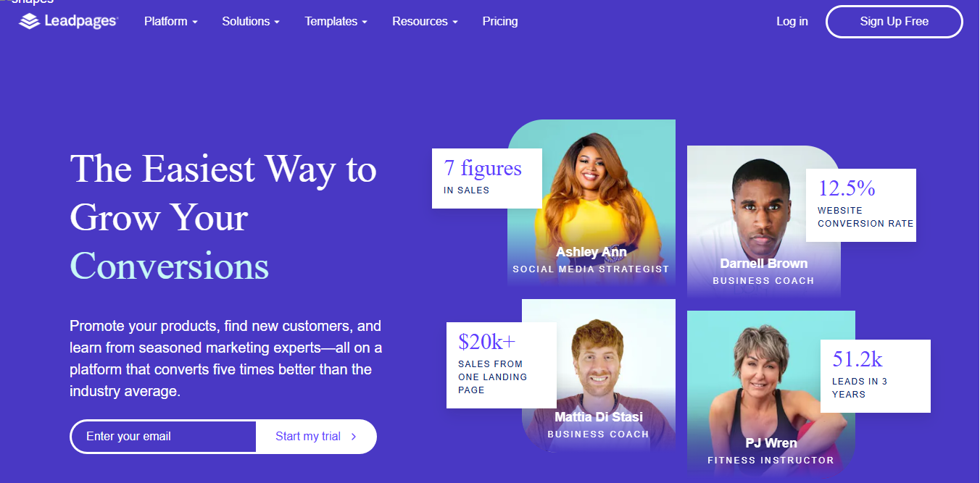Click the headline word Conversions

tap(170, 266)
